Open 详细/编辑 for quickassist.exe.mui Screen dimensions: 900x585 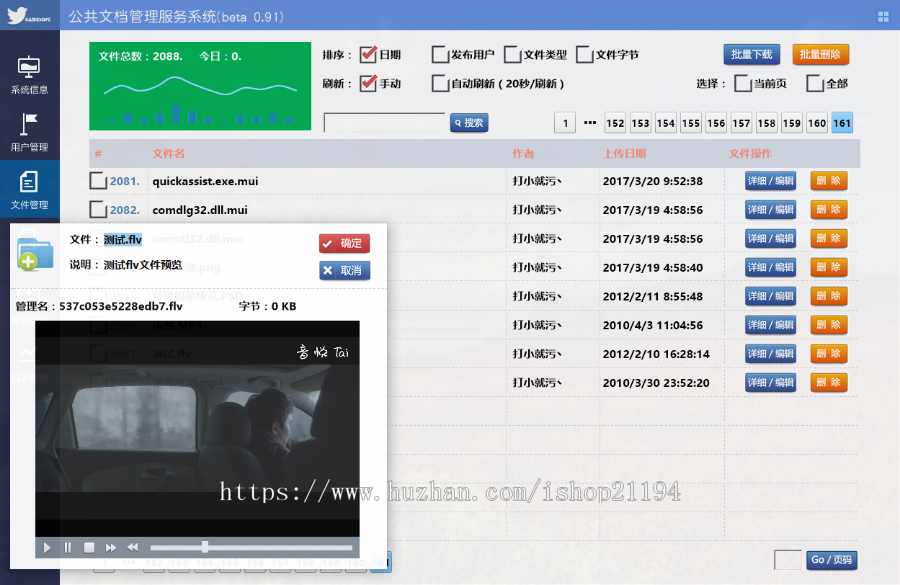770,181
